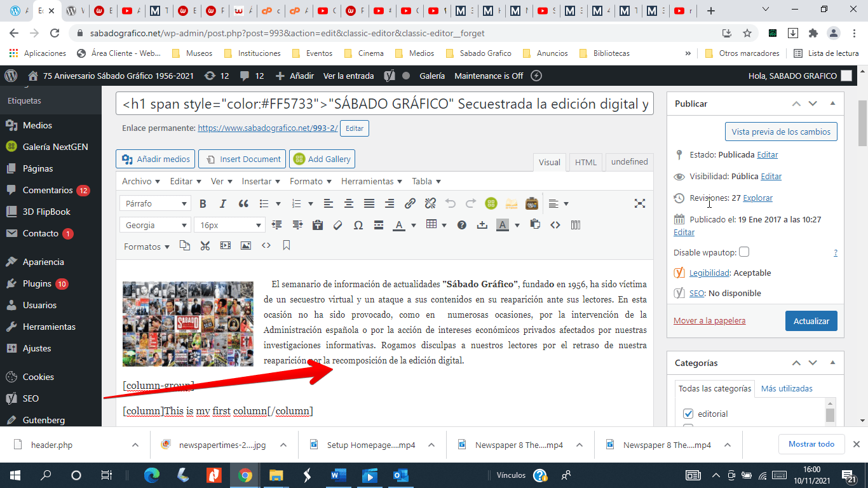Screen dimensions: 868x488
Task: Align text right
Action: pyautogui.click(x=390, y=204)
